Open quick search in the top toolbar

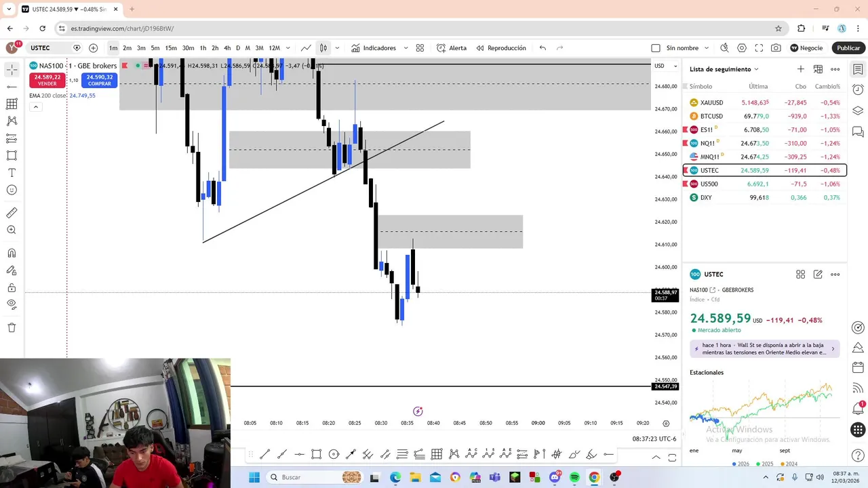coord(724,48)
